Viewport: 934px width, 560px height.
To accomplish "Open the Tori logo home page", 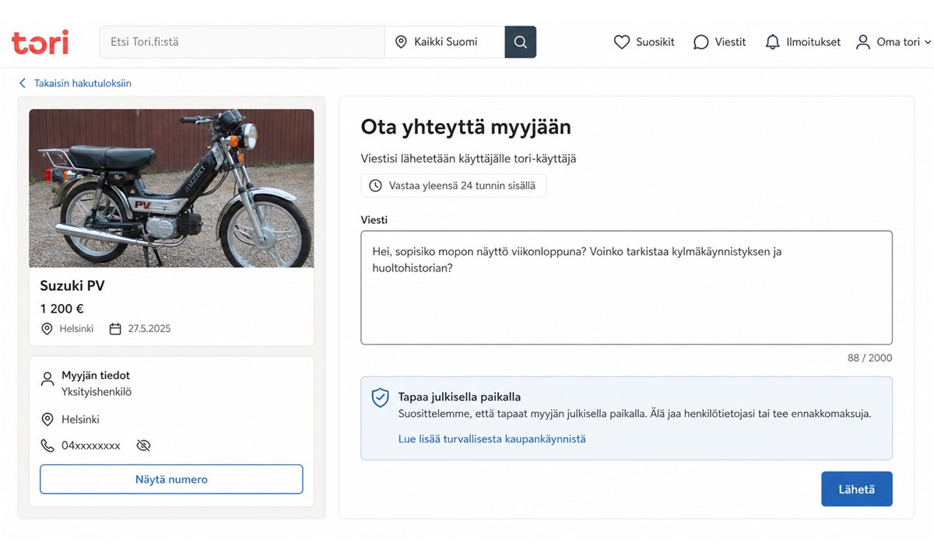I will tap(40, 42).
